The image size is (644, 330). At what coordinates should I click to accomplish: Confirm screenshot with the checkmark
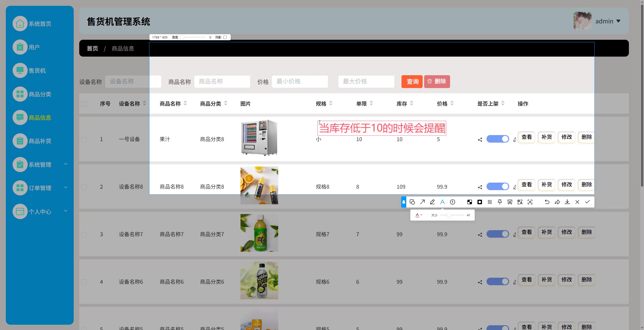click(587, 202)
